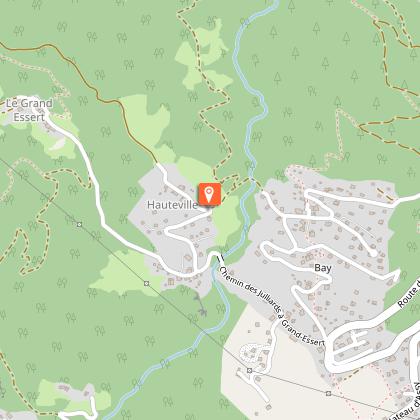
Task: Select the pylon square at the cable line bend
Action: 250,370
